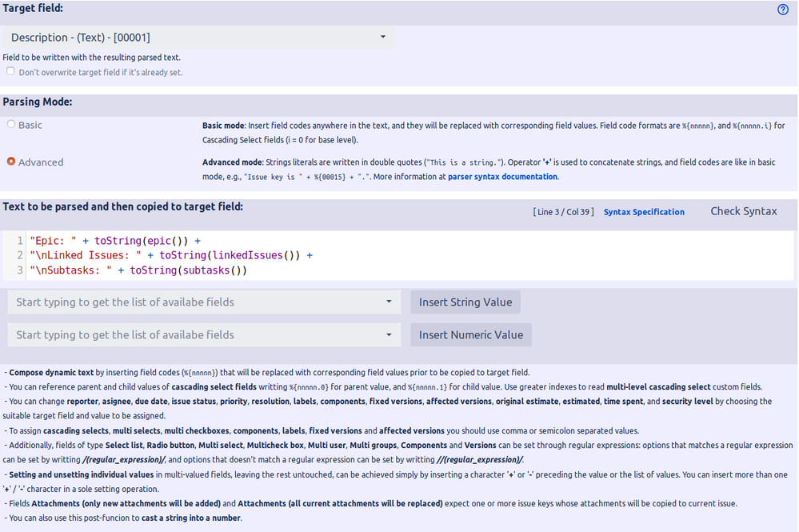Click the 'Parsing Mode:' heading
The image size is (799, 532).
coord(38,102)
